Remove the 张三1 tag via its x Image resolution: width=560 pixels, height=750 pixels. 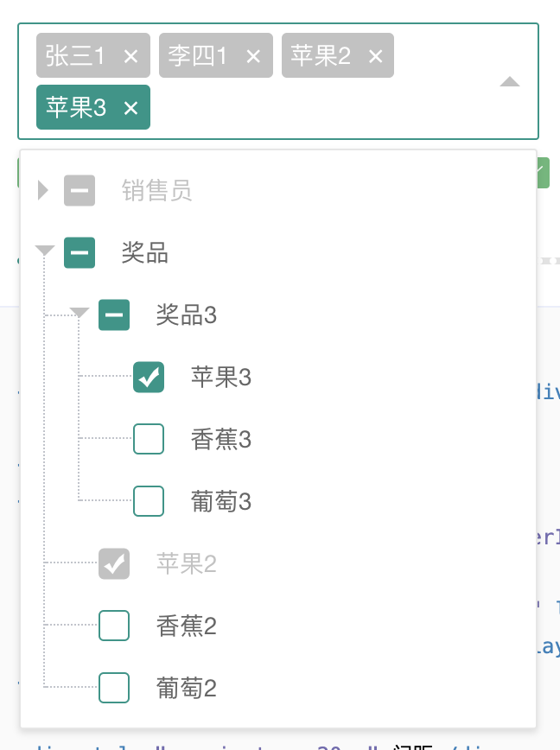coord(131,56)
